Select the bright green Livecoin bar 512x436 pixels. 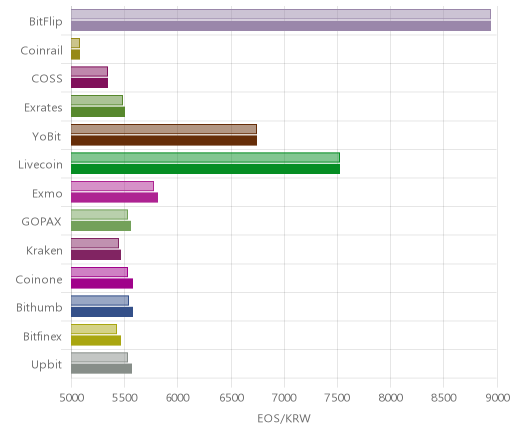pos(205,169)
